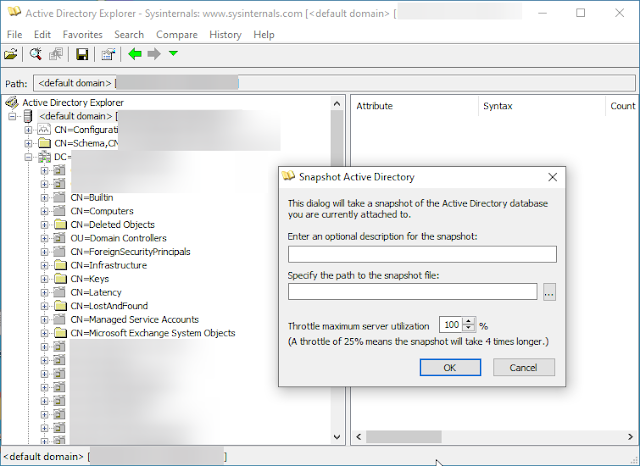Click the optional snapshot description field

[x=422, y=254]
